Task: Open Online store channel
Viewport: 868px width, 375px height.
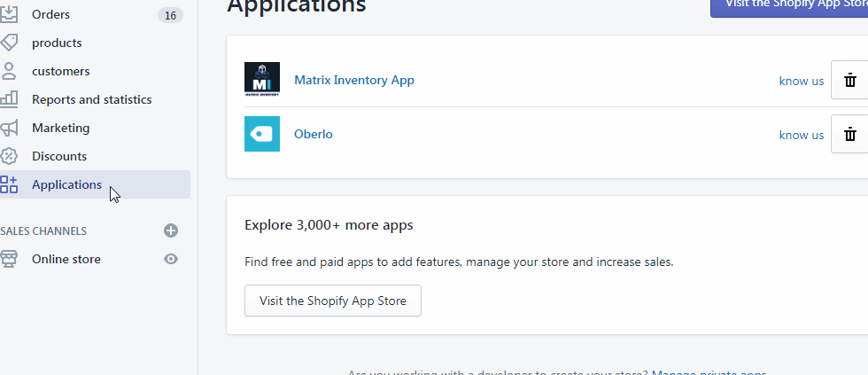Action: click(66, 259)
